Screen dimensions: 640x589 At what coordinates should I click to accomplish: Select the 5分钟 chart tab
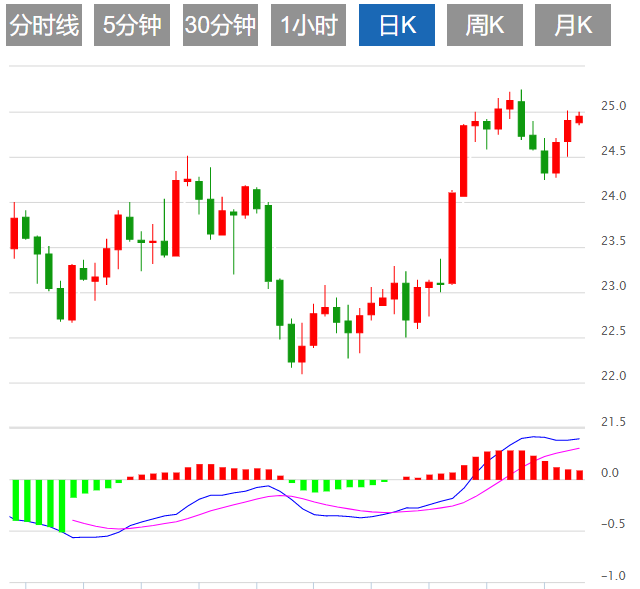coord(132,27)
